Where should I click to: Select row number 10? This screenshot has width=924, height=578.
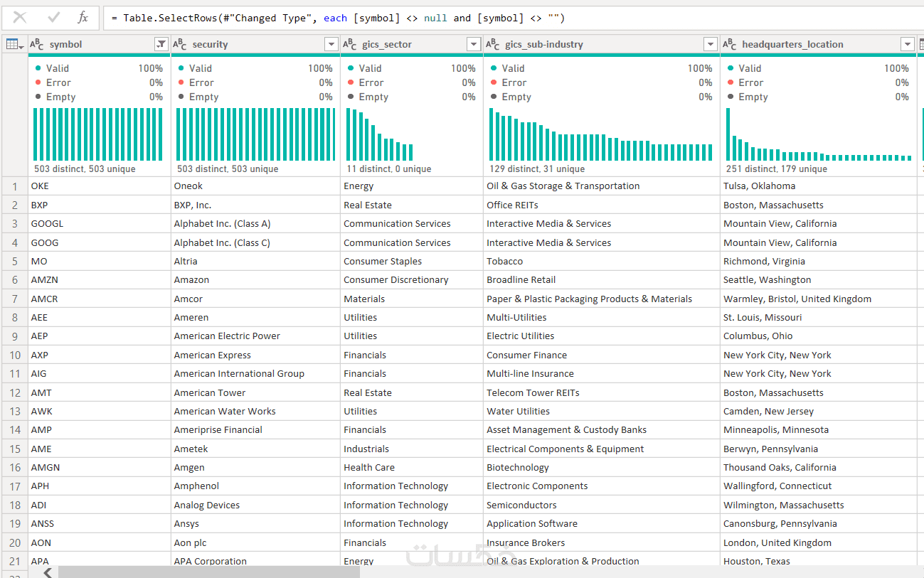(x=15, y=355)
